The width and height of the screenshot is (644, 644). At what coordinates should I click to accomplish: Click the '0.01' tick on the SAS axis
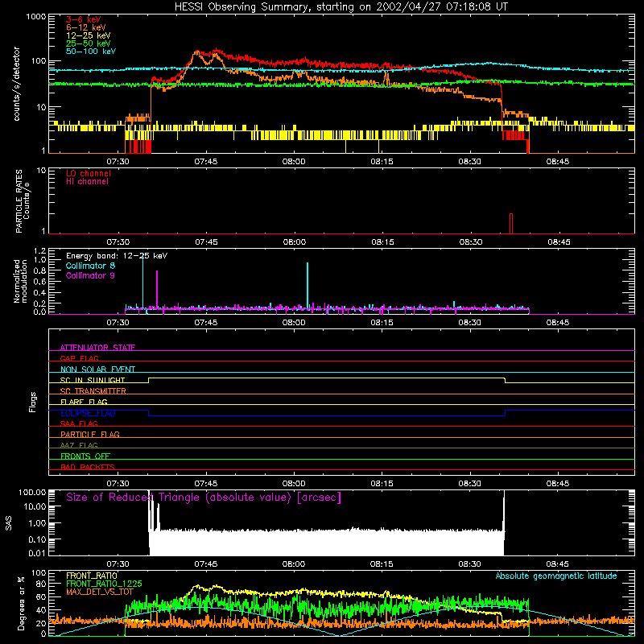37,553
